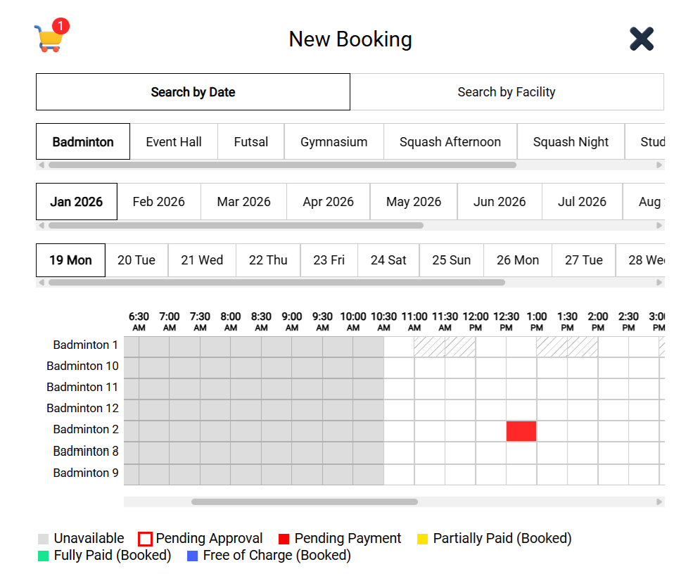Image resolution: width=700 pixels, height=588 pixels.
Task: Switch to the Search by Date tab
Action: tap(193, 91)
